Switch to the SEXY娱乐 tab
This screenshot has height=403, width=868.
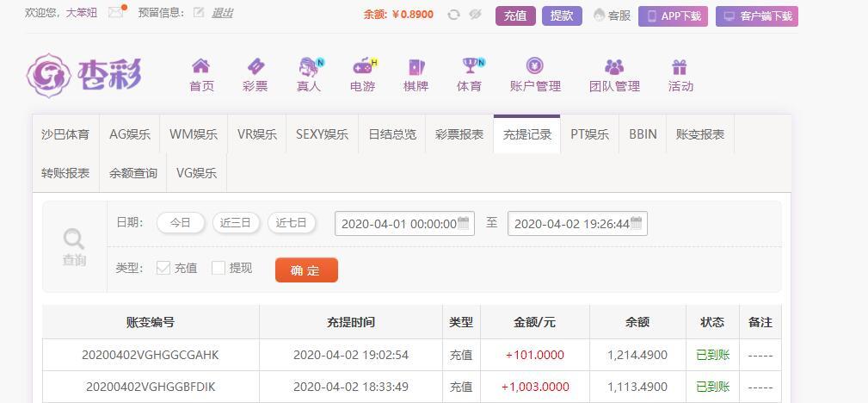click(323, 134)
